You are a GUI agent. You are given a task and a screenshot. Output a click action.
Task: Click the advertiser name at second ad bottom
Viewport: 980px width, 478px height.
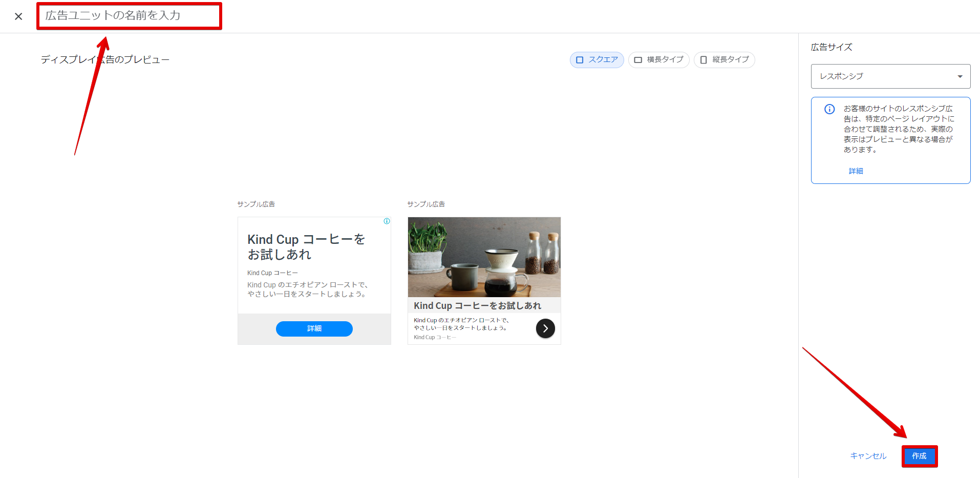tap(435, 338)
